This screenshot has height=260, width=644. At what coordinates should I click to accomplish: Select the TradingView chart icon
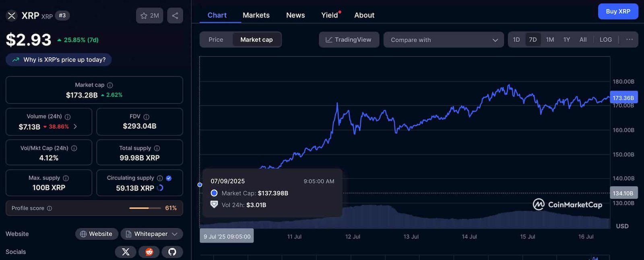click(x=328, y=40)
